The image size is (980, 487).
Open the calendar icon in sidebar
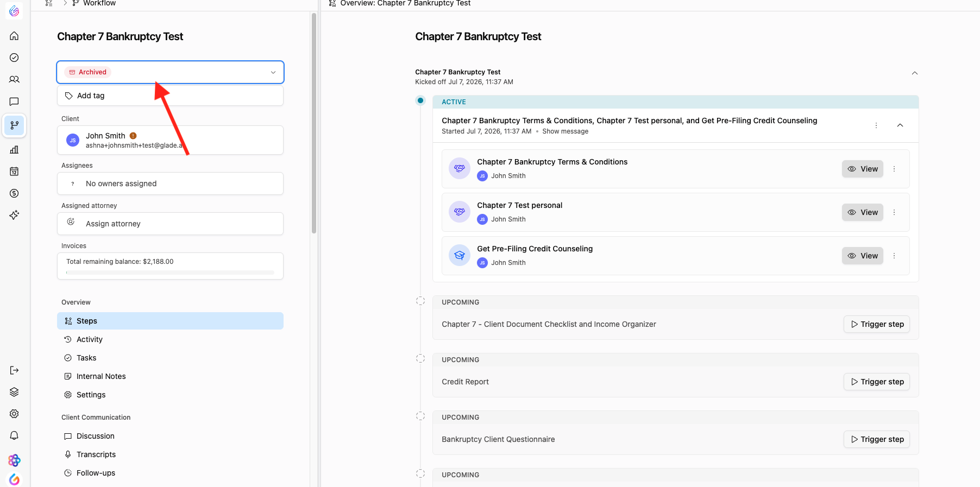(14, 172)
